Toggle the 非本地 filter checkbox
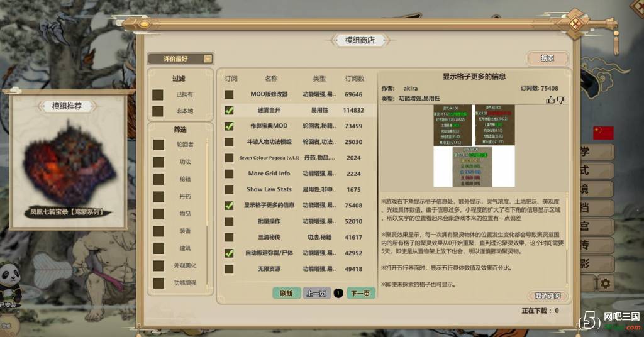 (x=158, y=111)
